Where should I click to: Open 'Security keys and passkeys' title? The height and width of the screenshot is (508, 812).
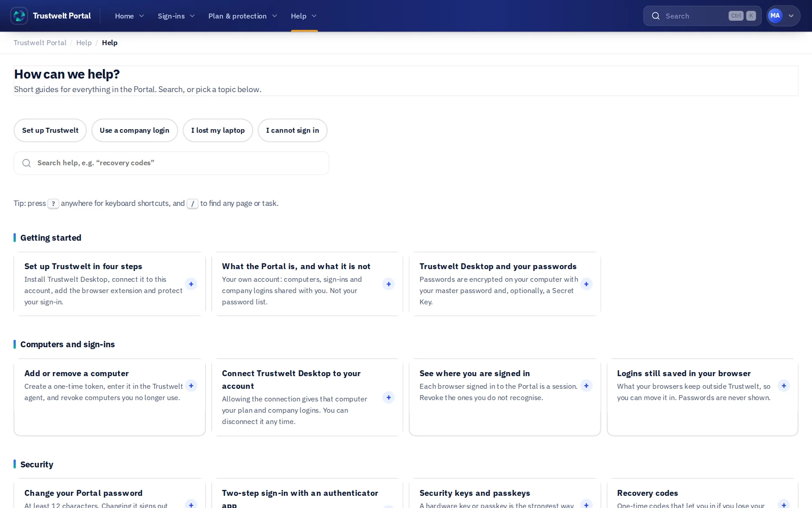coord(475,493)
